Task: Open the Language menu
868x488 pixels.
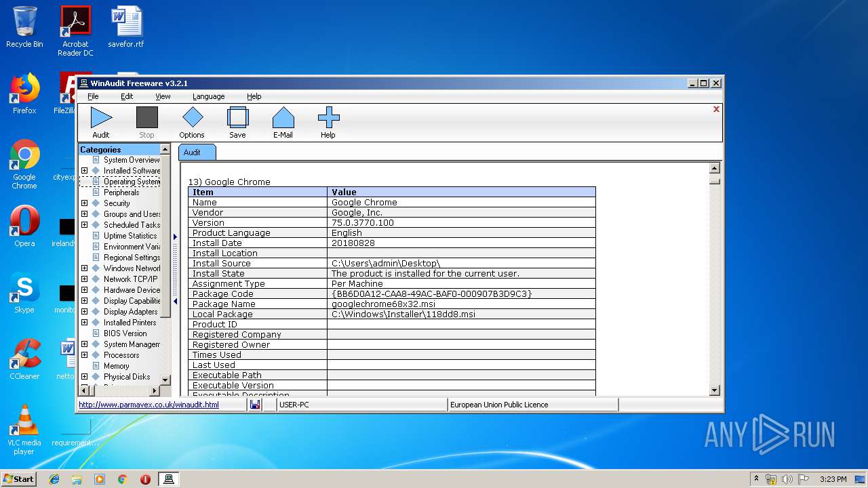Action: click(208, 96)
